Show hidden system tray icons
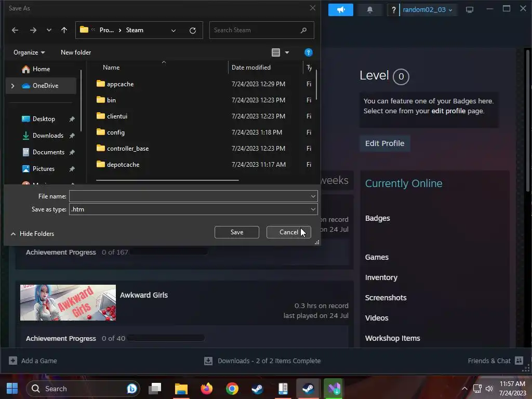Image resolution: width=532 pixels, height=399 pixels. [465, 389]
